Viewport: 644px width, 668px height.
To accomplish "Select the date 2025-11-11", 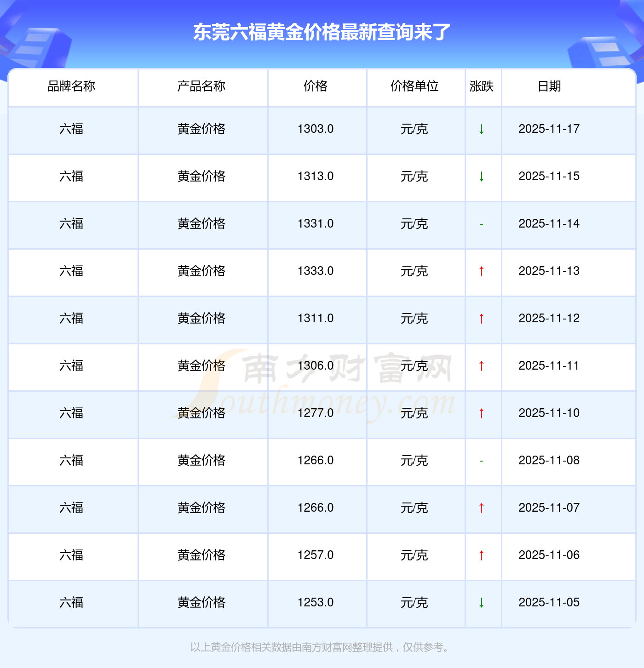I will tap(549, 365).
